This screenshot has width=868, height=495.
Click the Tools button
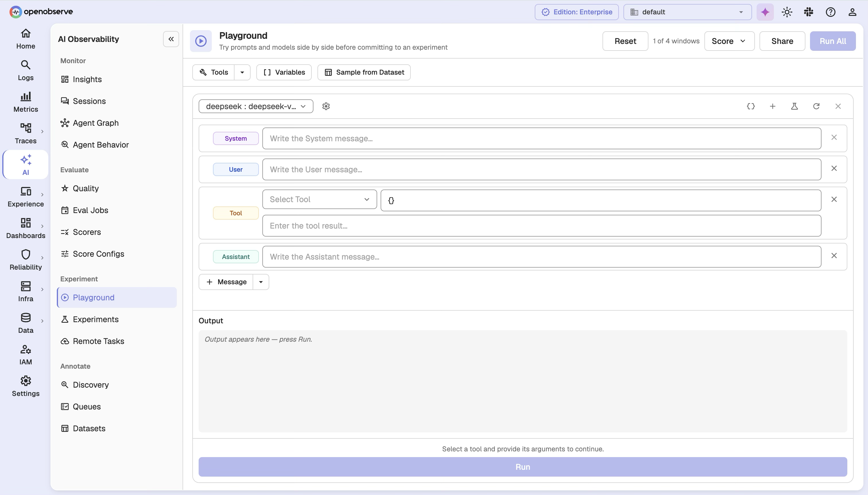(x=214, y=72)
